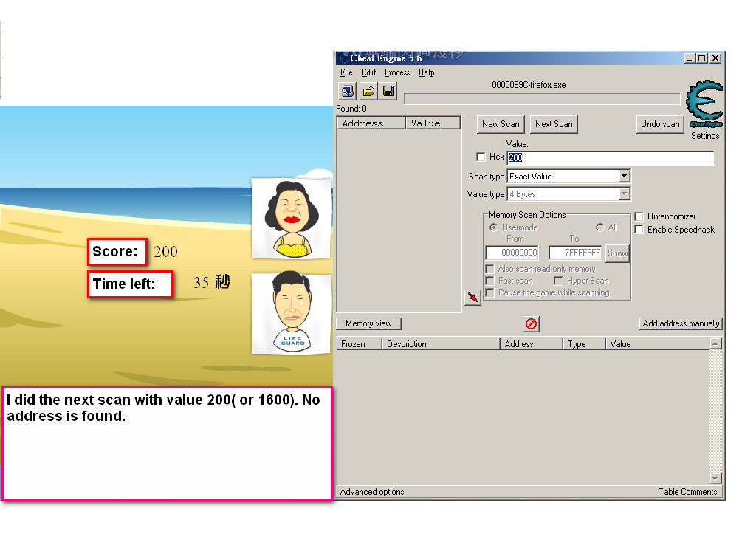Click the lifeguard man face card
The width and height of the screenshot is (756, 548).
[x=291, y=312]
